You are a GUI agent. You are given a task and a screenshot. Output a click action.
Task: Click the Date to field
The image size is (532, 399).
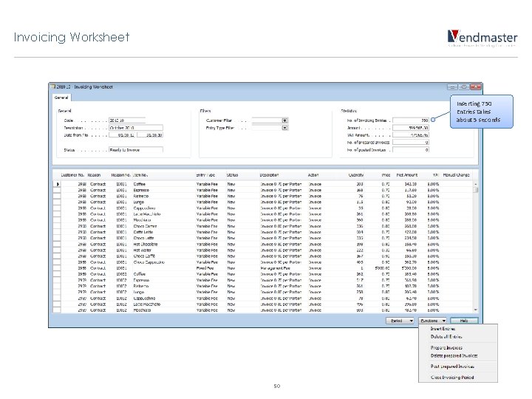[x=150, y=135]
